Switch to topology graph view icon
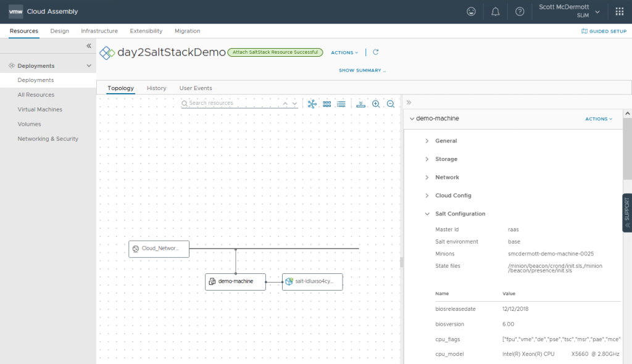The width and height of the screenshot is (632, 364). [312, 104]
